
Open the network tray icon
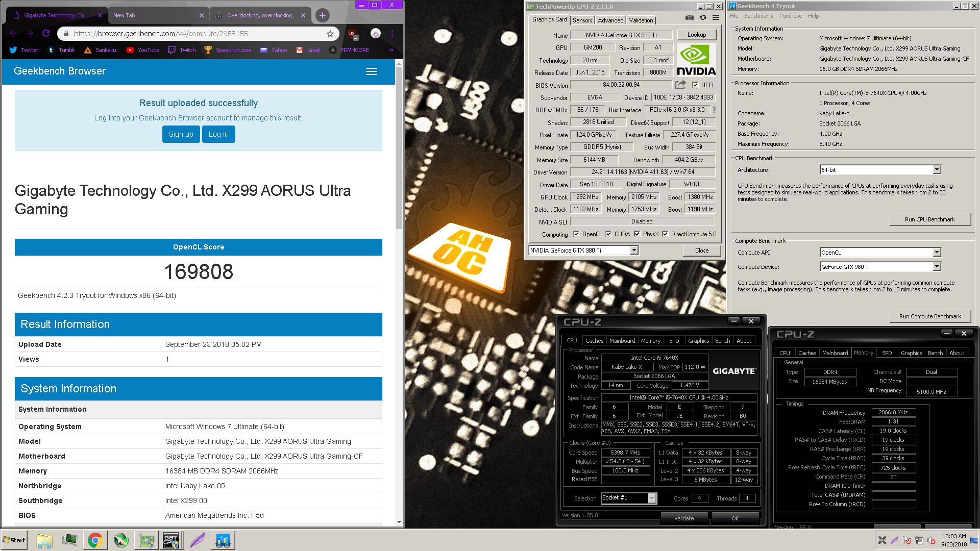[x=919, y=540]
